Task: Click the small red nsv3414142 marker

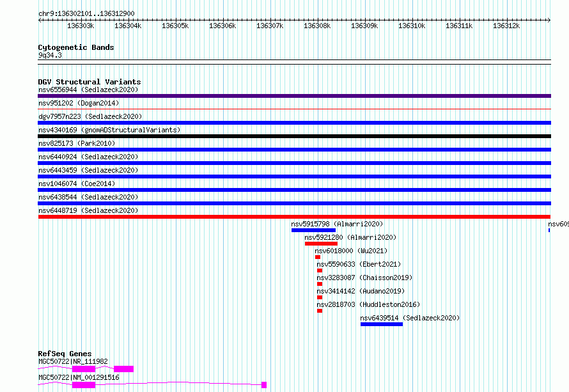Action: [320, 297]
